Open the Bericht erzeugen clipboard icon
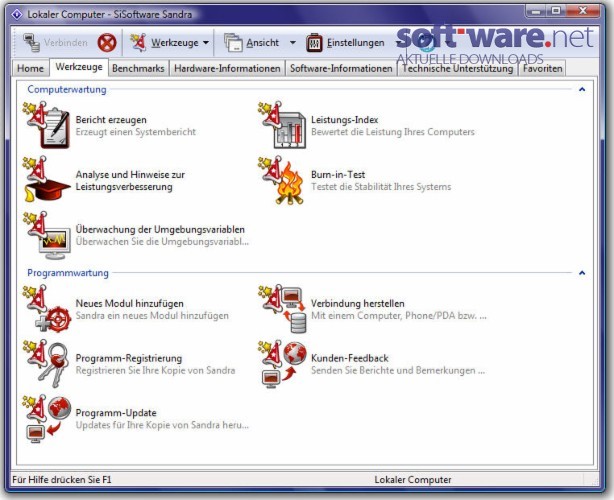The image size is (614, 500). (x=48, y=125)
